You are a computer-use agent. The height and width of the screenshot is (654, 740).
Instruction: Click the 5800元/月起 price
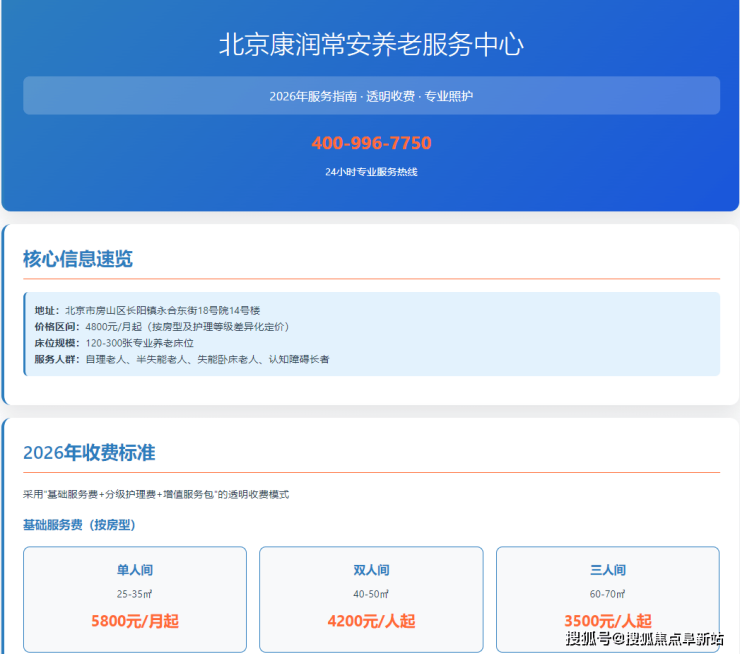134,621
